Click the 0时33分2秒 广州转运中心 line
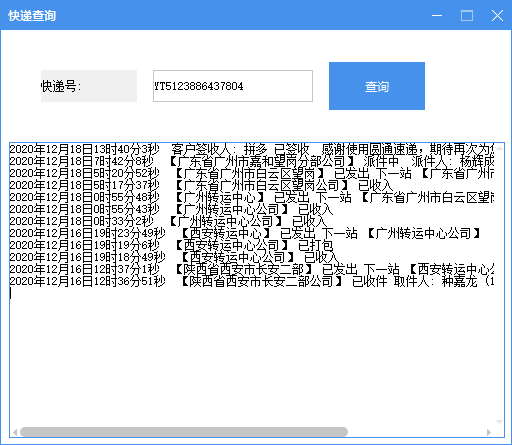This screenshot has width=512, height=445. click(x=168, y=221)
